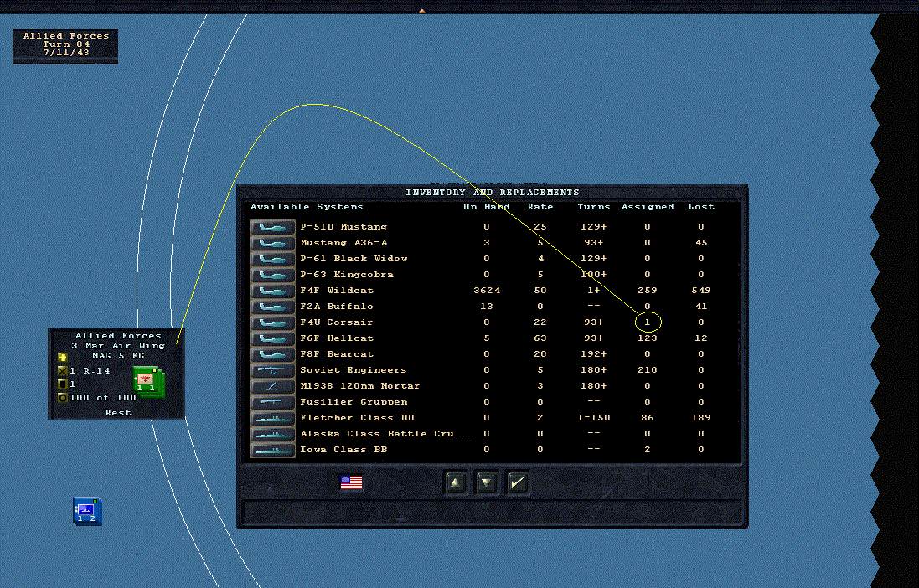Click the 100 of 100 supply text
The width and height of the screenshot is (919, 588).
pyautogui.click(x=103, y=398)
